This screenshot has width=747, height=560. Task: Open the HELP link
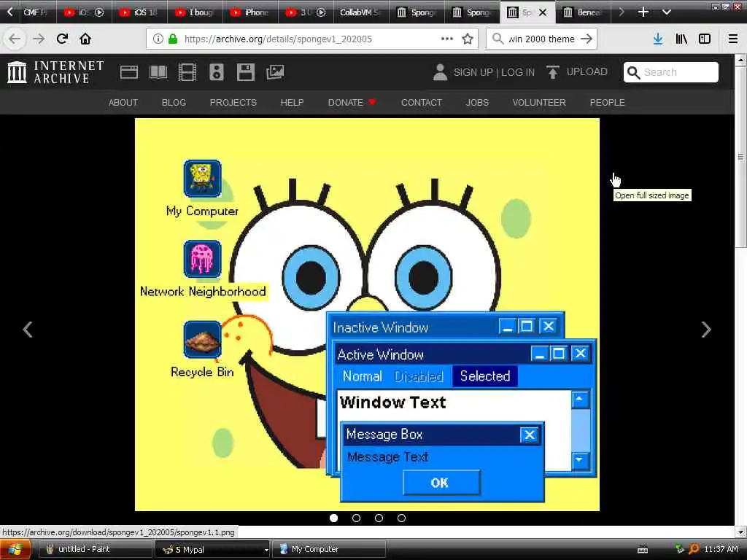tap(292, 102)
